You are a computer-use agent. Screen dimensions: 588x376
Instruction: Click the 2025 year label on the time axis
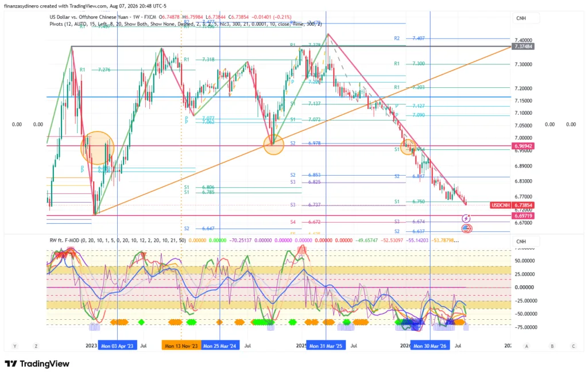[x=301, y=346]
